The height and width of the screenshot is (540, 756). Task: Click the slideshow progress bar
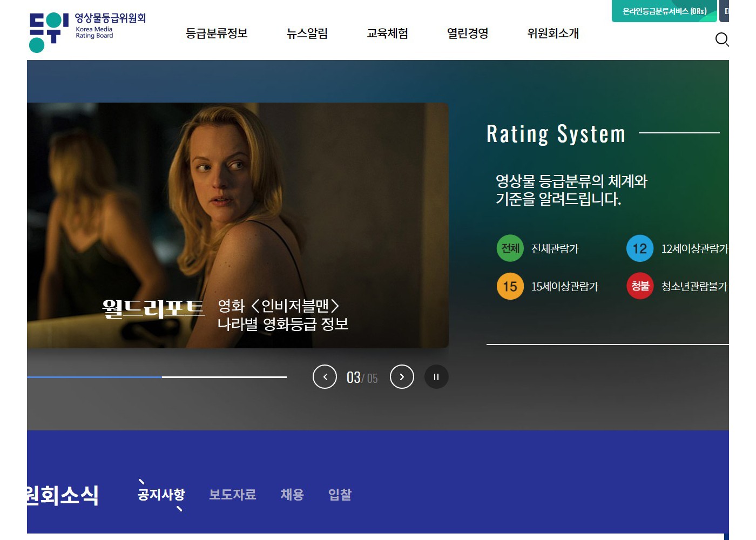coord(157,377)
